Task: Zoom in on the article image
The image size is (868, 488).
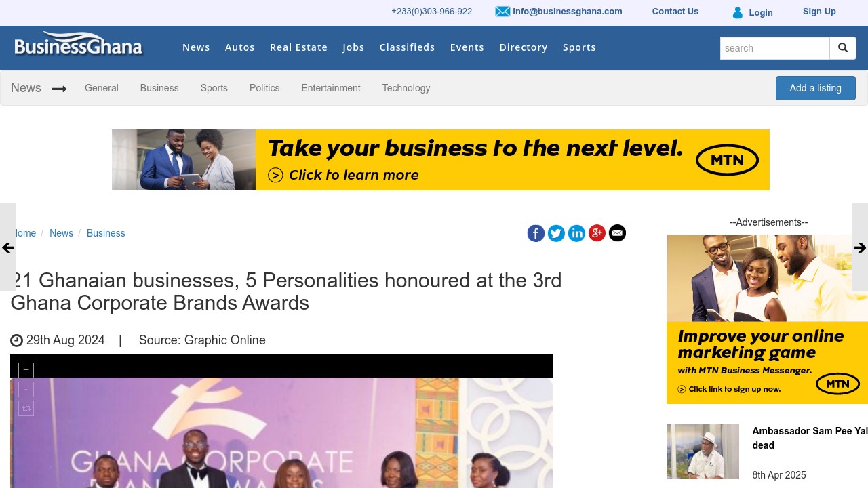Action: point(26,370)
